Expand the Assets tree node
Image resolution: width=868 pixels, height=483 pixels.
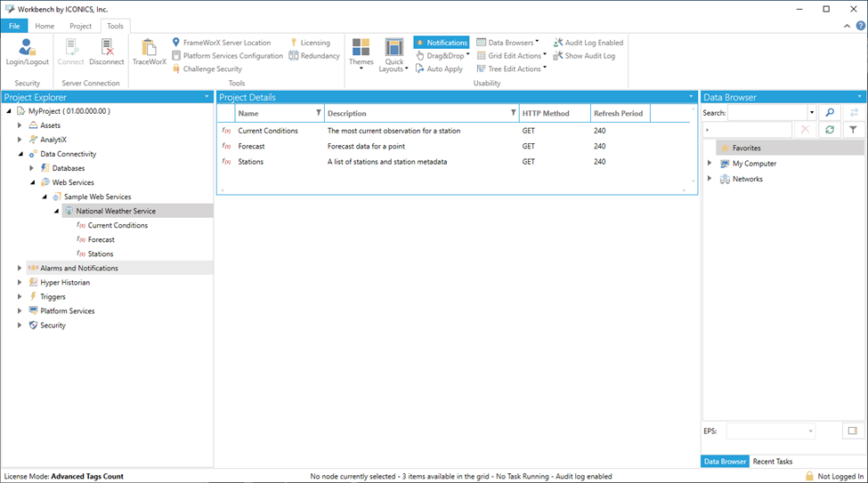[x=20, y=125]
